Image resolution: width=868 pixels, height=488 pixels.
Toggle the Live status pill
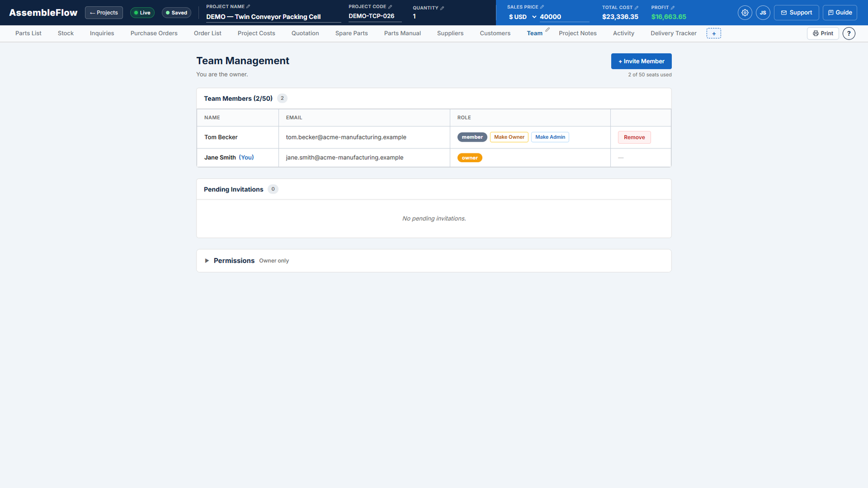tap(143, 12)
